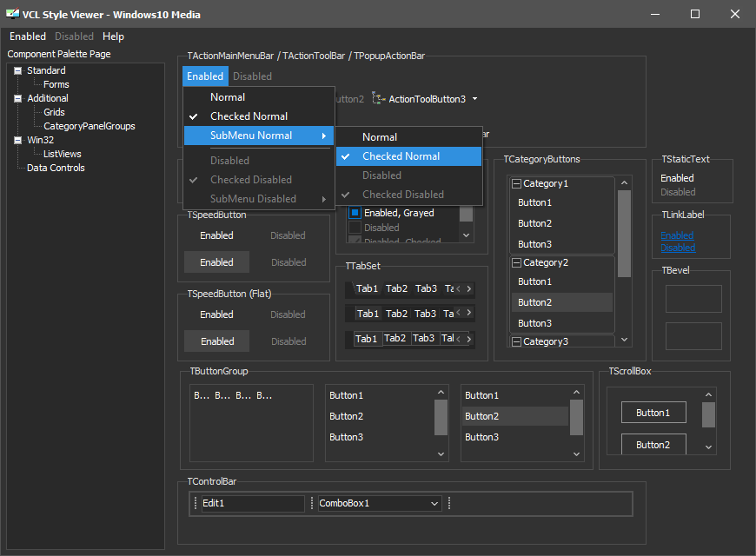Click up arrow of middle TButtonGroup list scrollbar

(441, 392)
